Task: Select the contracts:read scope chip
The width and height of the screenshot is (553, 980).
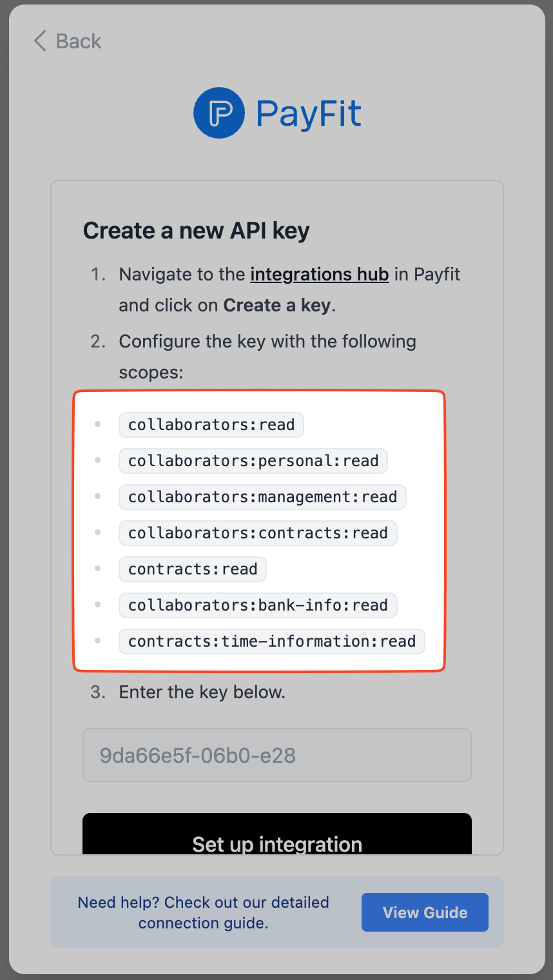Action: (193, 569)
